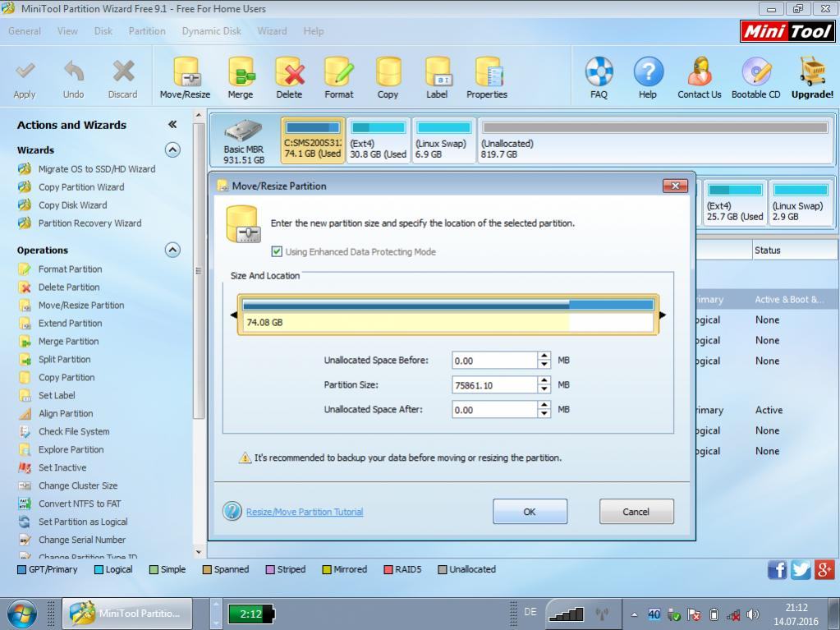The image size is (840, 630).
Task: Open the Facebook share icon
Action: tap(778, 569)
